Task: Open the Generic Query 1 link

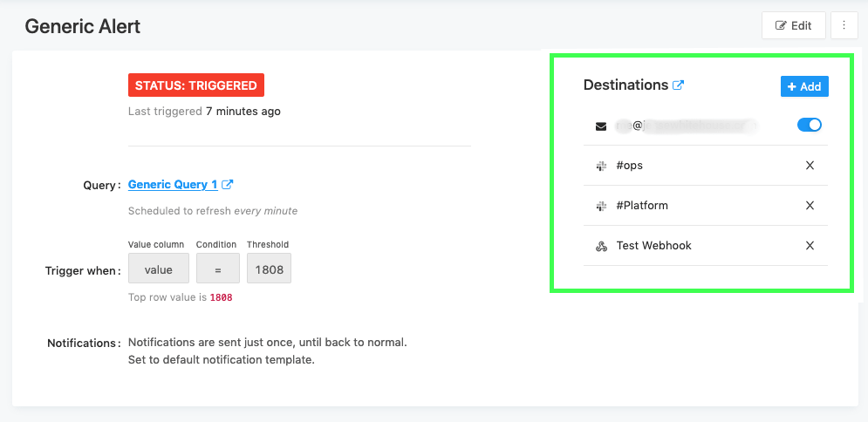Action: point(173,185)
